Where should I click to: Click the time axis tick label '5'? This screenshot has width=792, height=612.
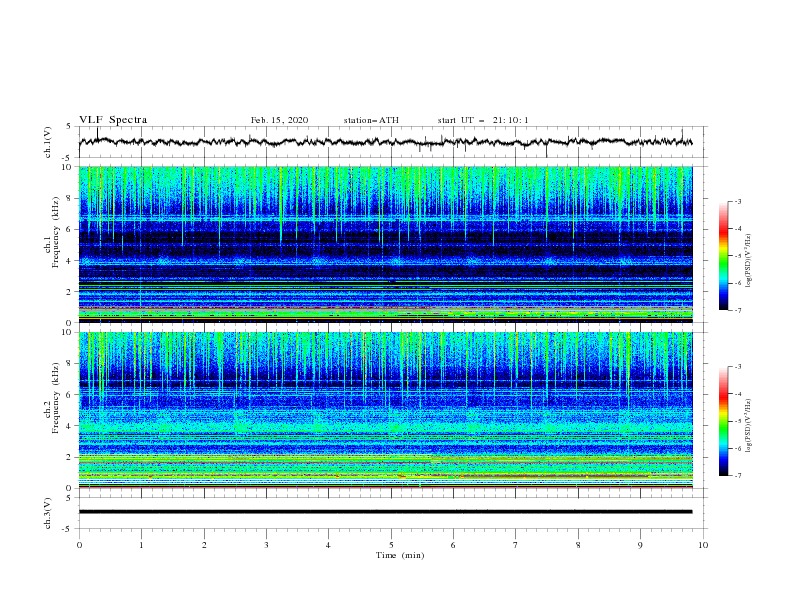391,545
